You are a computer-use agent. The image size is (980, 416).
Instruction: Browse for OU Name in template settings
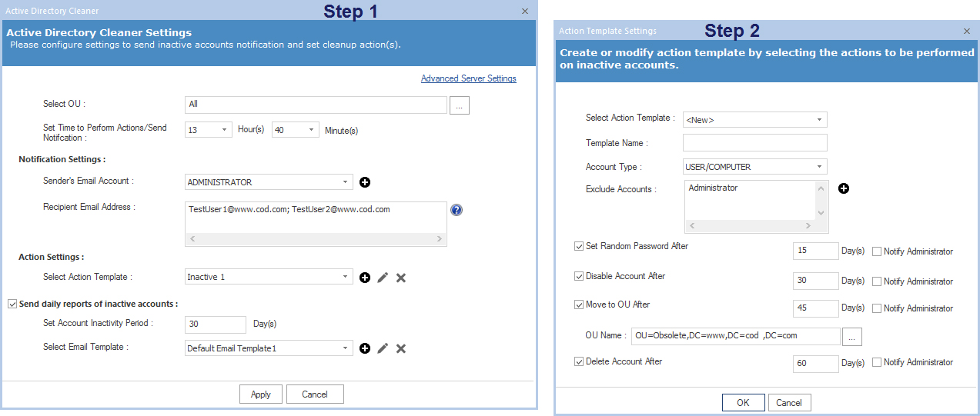853,337
